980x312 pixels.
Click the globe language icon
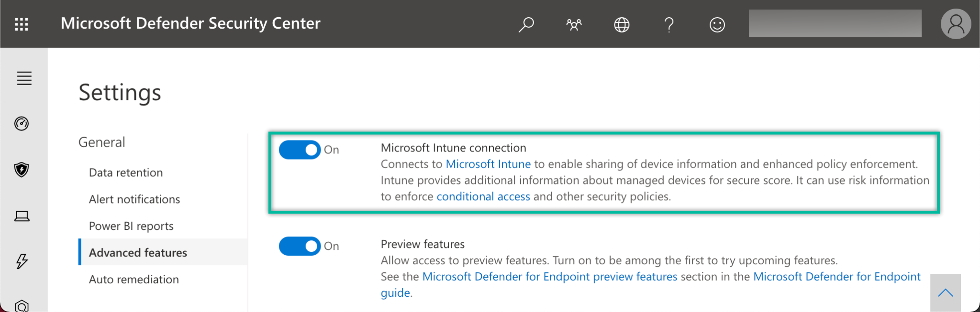click(622, 24)
